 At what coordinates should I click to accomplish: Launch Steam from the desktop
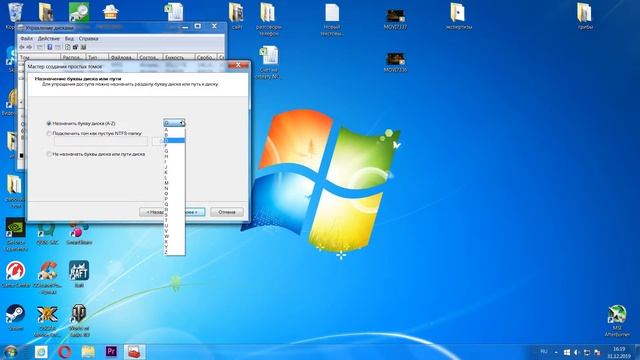pos(16,318)
